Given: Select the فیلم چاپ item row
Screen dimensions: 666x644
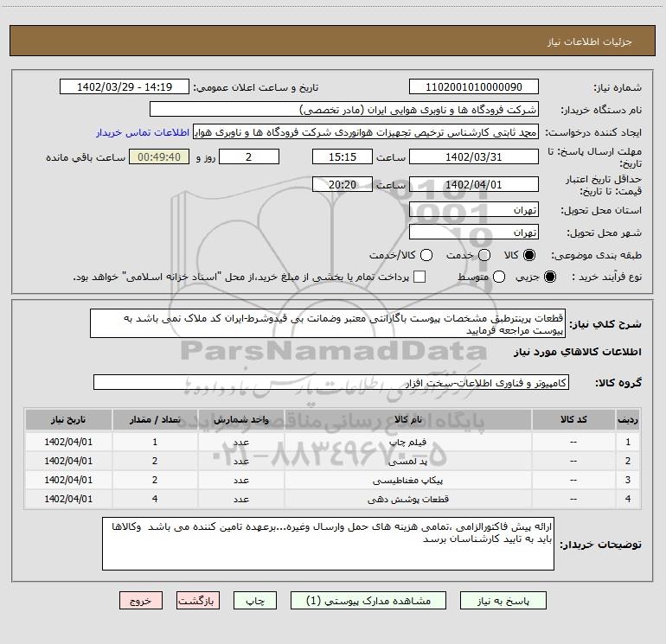Looking at the screenshot, I should (333, 442).
